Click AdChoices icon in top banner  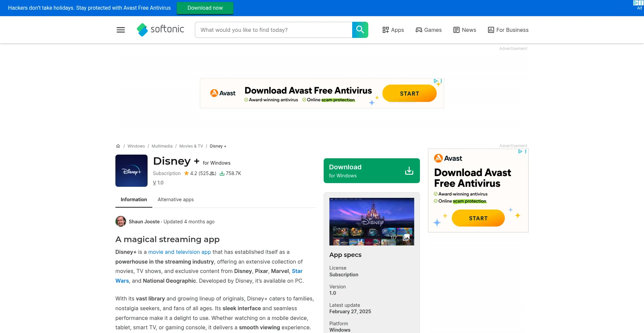pos(636,3)
